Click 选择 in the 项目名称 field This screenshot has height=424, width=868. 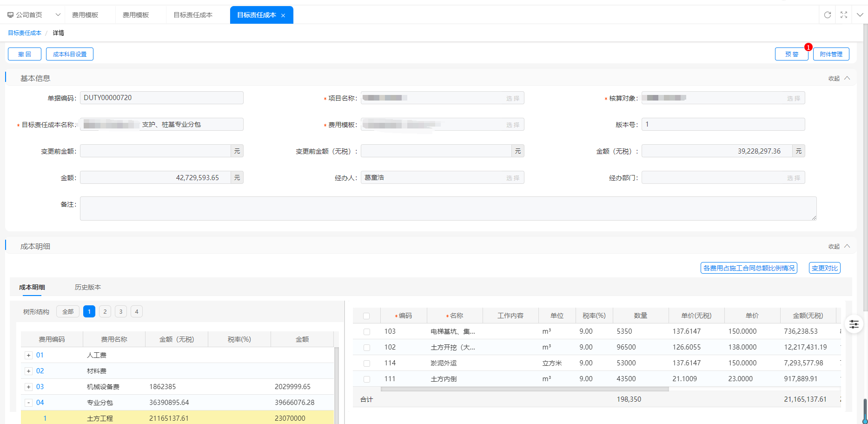tap(513, 98)
